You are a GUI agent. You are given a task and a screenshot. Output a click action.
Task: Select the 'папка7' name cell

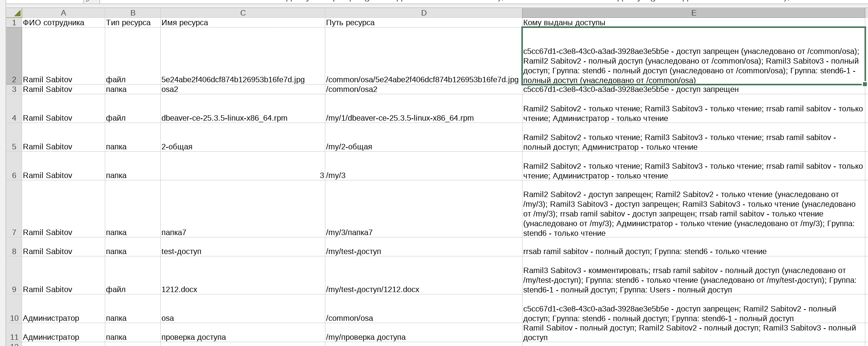(x=243, y=209)
